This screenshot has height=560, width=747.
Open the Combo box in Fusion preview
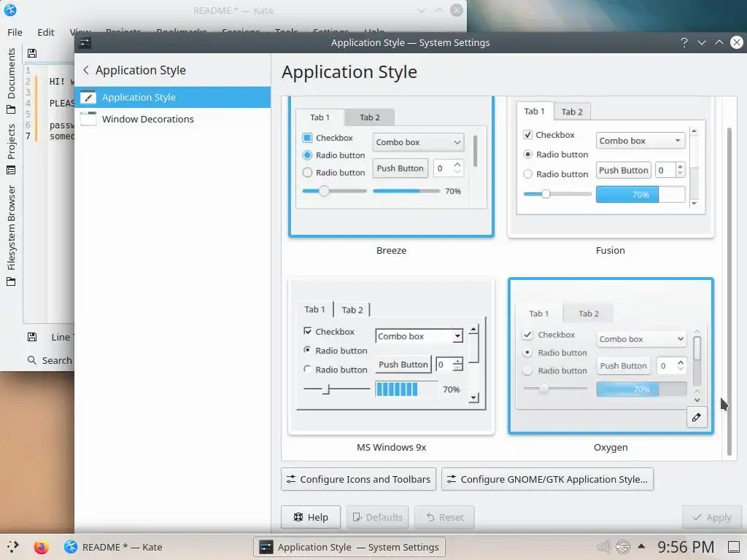point(640,141)
